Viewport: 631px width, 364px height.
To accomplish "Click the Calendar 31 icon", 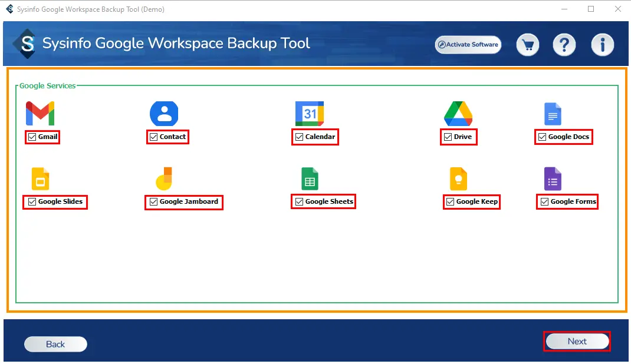I will pos(310,114).
